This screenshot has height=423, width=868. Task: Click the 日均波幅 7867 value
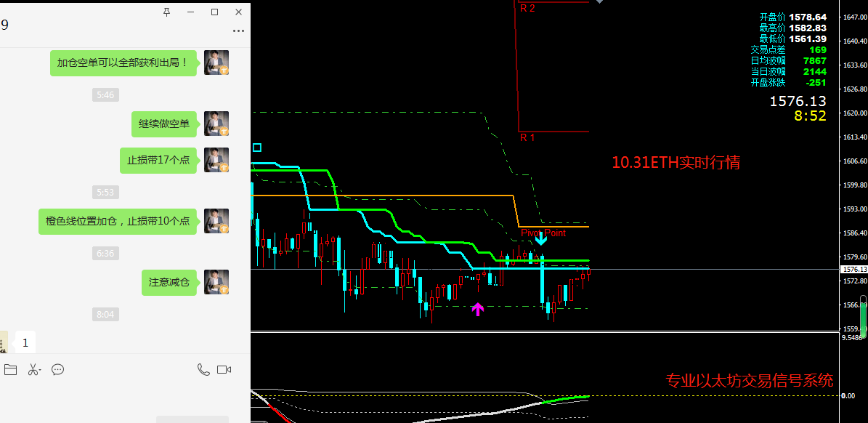coord(814,61)
